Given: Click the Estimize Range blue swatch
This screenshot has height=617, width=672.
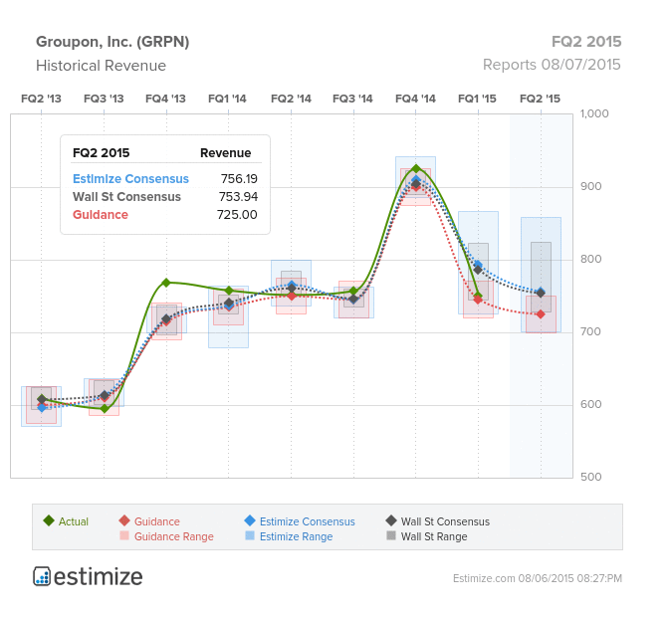Looking at the screenshot, I should [x=250, y=535].
